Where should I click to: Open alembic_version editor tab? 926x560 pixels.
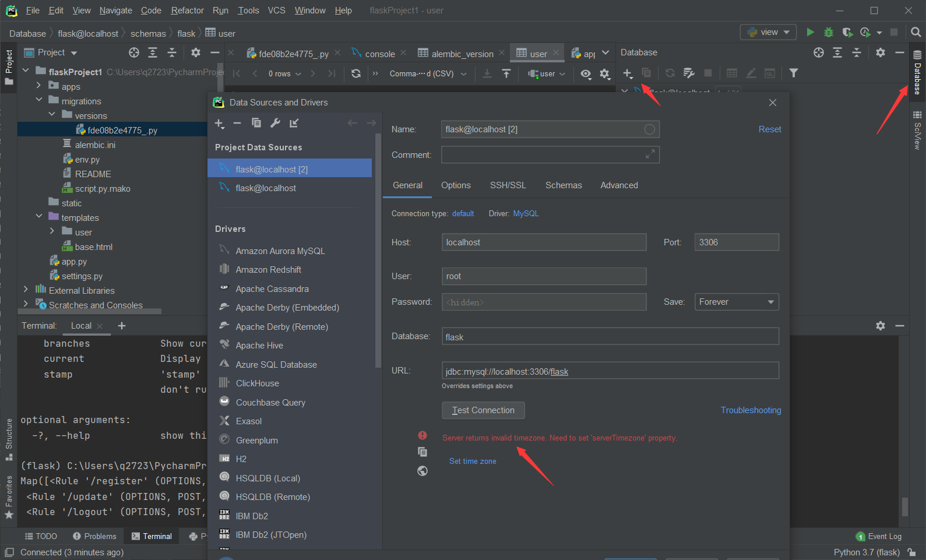(x=463, y=54)
